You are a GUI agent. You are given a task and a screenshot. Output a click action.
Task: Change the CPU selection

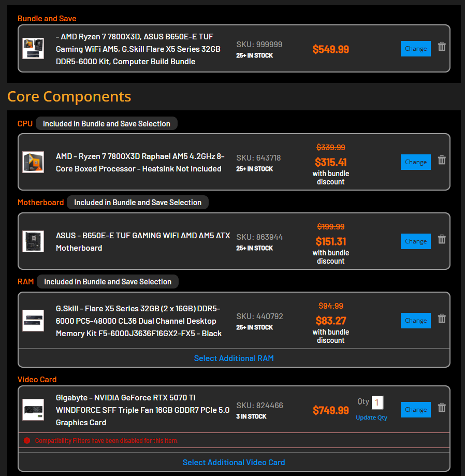coord(415,162)
